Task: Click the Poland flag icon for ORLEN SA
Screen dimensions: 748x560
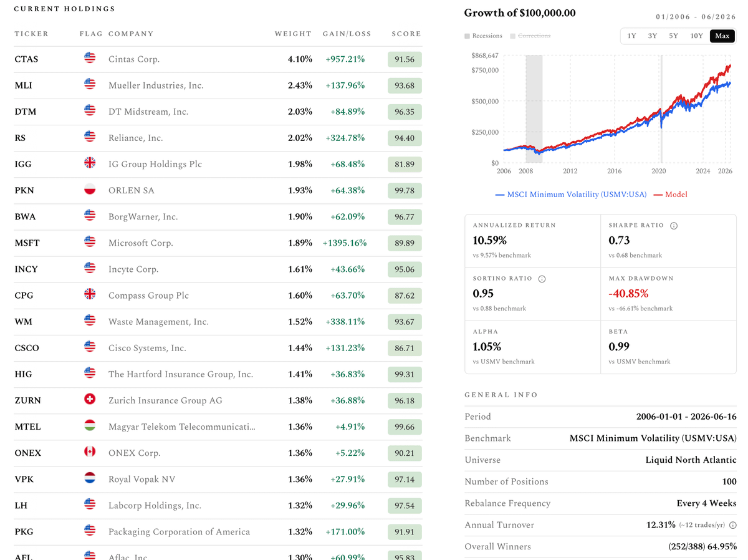Action: coord(90,190)
